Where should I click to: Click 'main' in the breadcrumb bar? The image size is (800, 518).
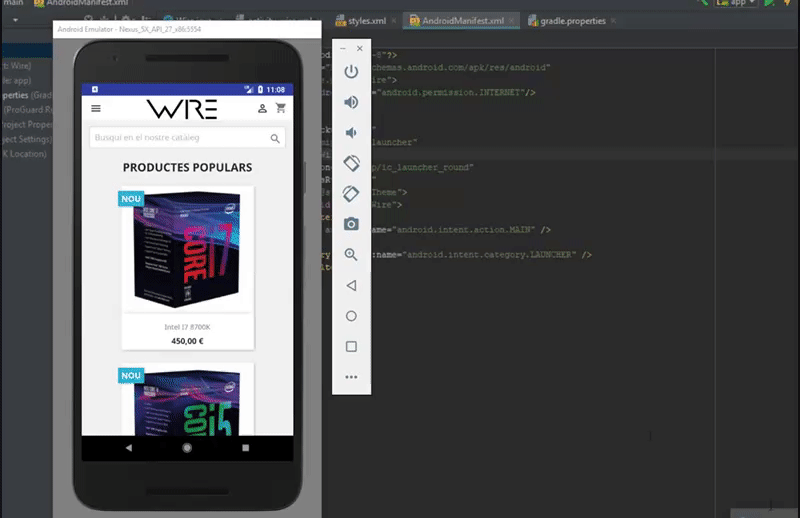point(13,3)
